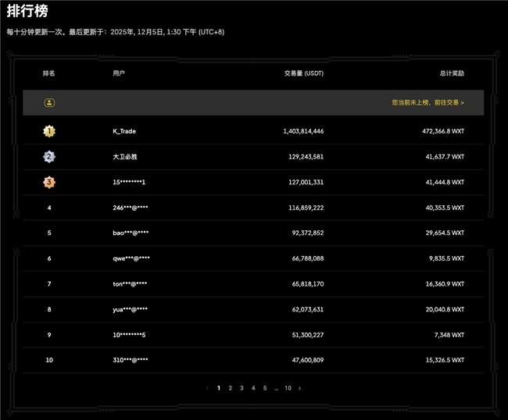Click the gold rank 1 medal icon
508x420 pixels.
49,131
